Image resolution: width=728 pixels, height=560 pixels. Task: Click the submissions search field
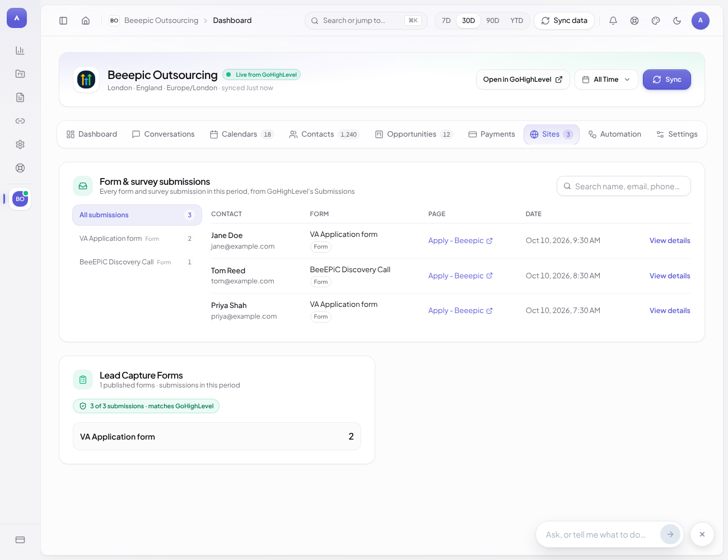[624, 186]
